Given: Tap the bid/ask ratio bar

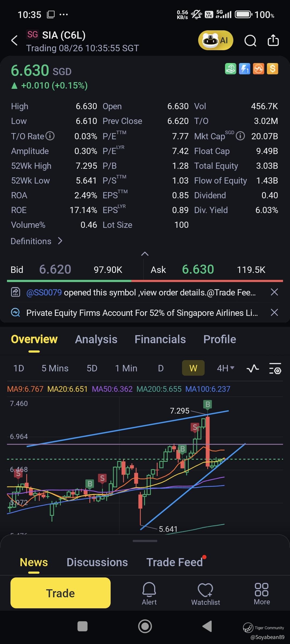Looking at the screenshot, I should click(145, 281).
